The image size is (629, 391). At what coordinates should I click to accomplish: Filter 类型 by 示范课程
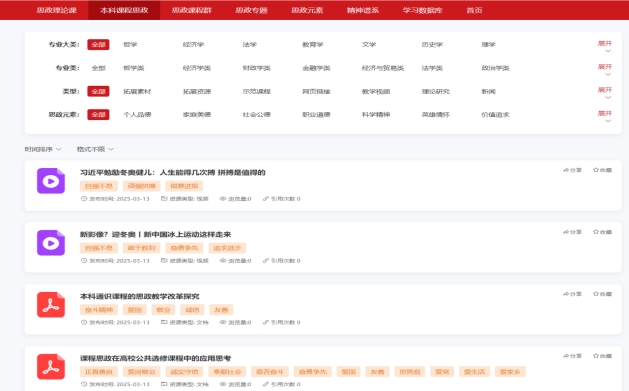pyautogui.click(x=256, y=91)
